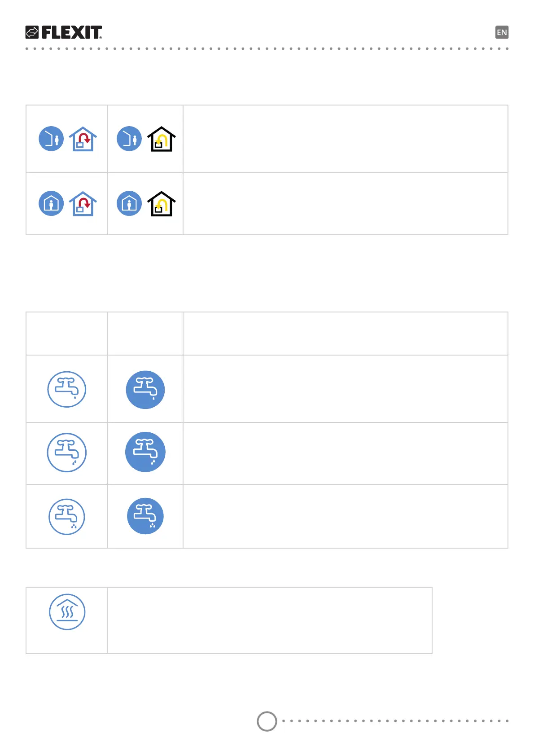Click the empty page number circle in the footer

coord(267,721)
